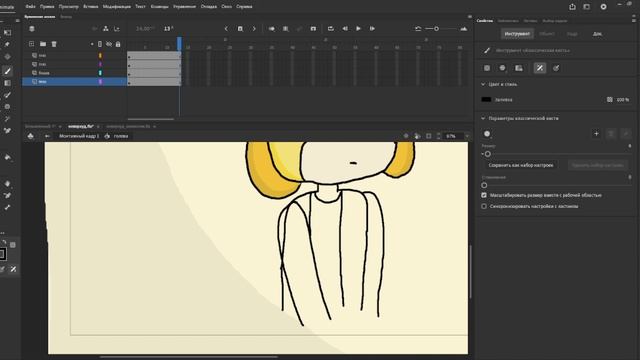Select the paint bucket tool in the left toolbar
The height and width of the screenshot is (360, 640).
[x=7, y=158]
